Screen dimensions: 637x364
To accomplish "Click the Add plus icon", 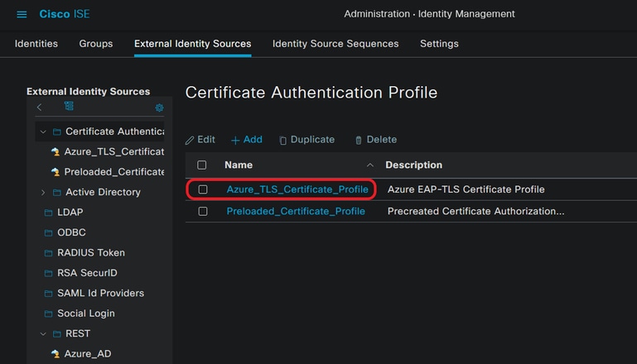I will click(235, 141).
